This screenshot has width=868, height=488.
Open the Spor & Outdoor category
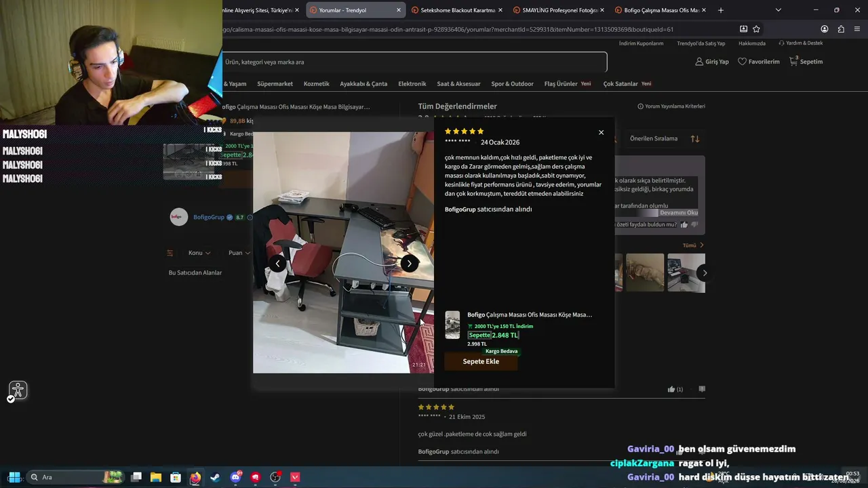pyautogui.click(x=512, y=84)
